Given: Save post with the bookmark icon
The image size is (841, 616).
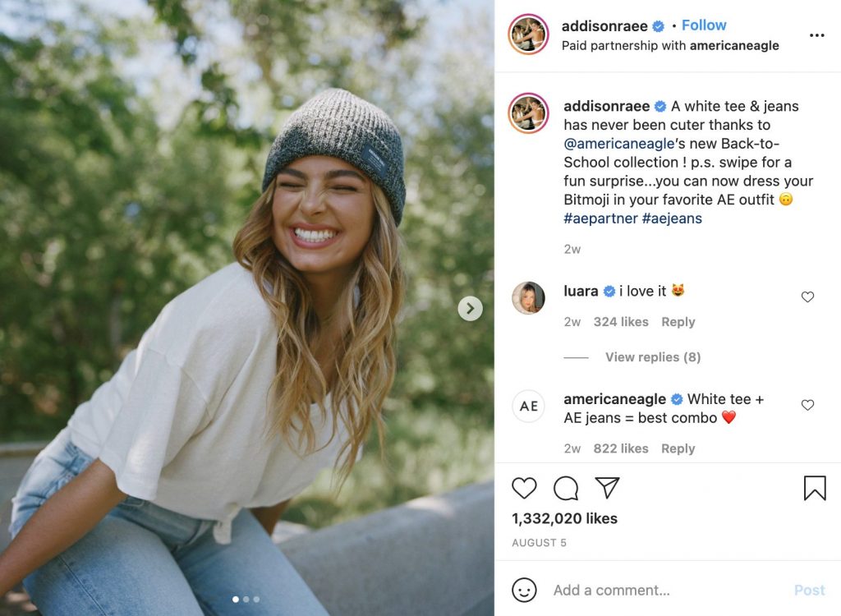Looking at the screenshot, I should click(x=814, y=488).
